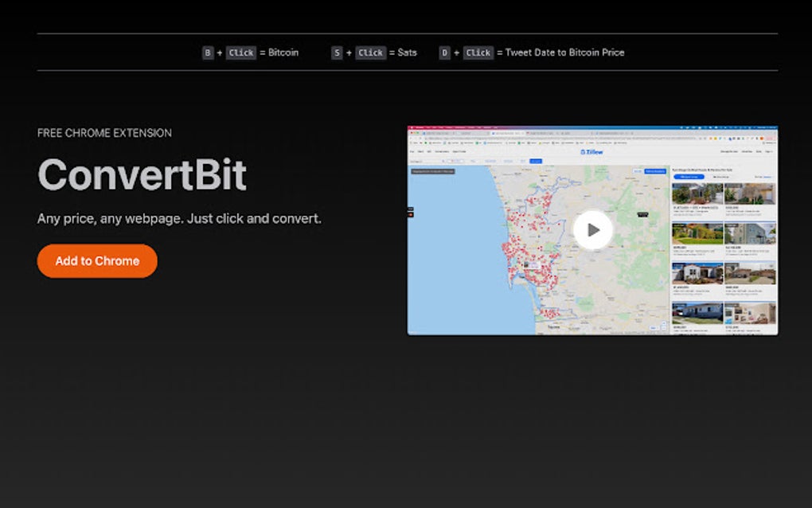The width and height of the screenshot is (812, 508).
Task: Select the Click badge beside Sats
Action: (371, 53)
